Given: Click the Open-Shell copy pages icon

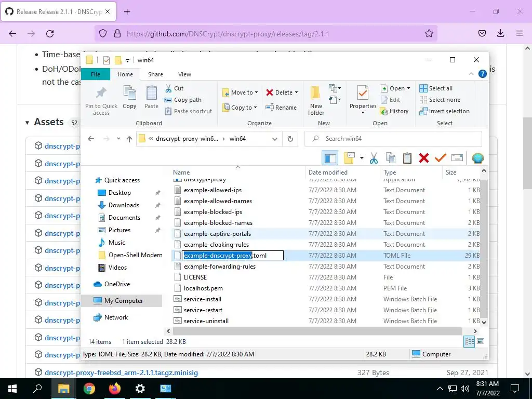Looking at the screenshot, I should point(391,158).
